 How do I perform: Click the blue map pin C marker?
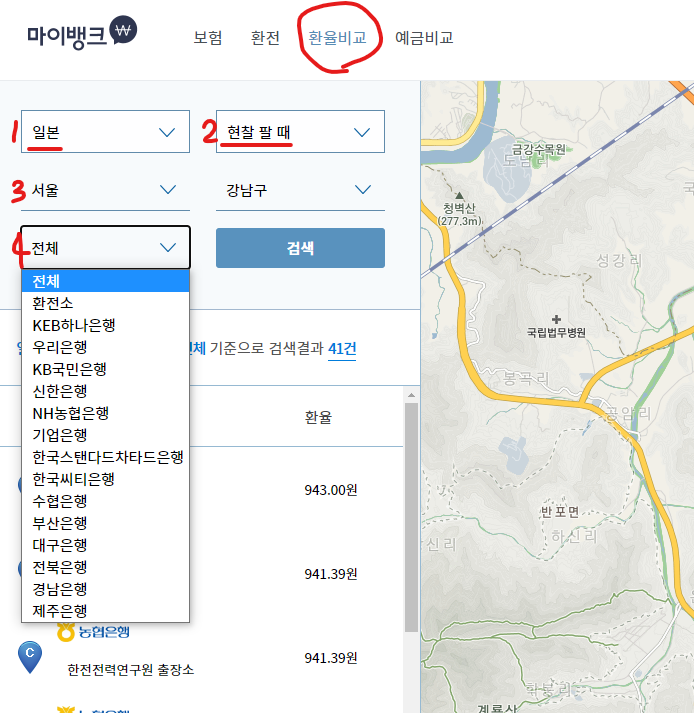click(x=30, y=657)
